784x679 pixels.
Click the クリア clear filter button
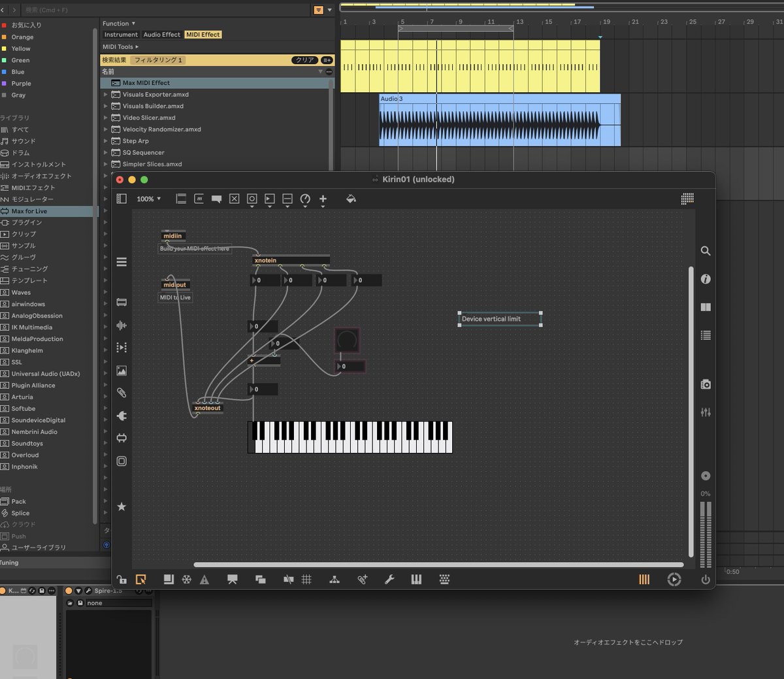click(305, 60)
